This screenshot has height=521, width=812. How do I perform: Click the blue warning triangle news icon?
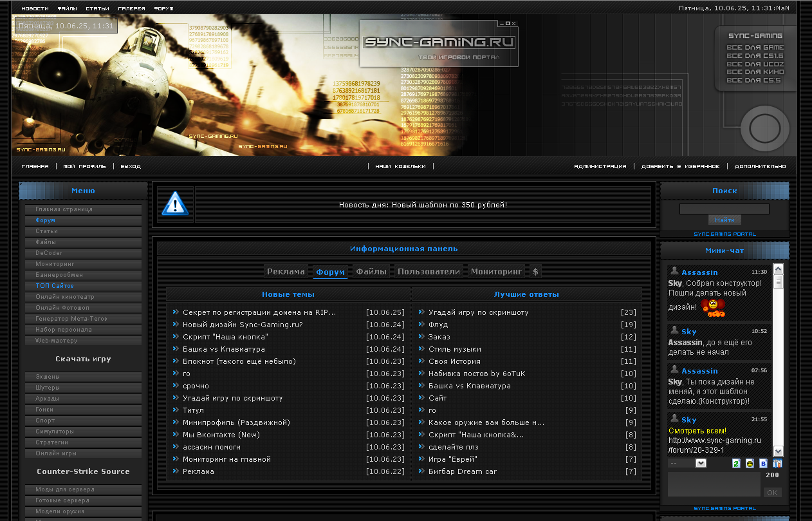(174, 204)
